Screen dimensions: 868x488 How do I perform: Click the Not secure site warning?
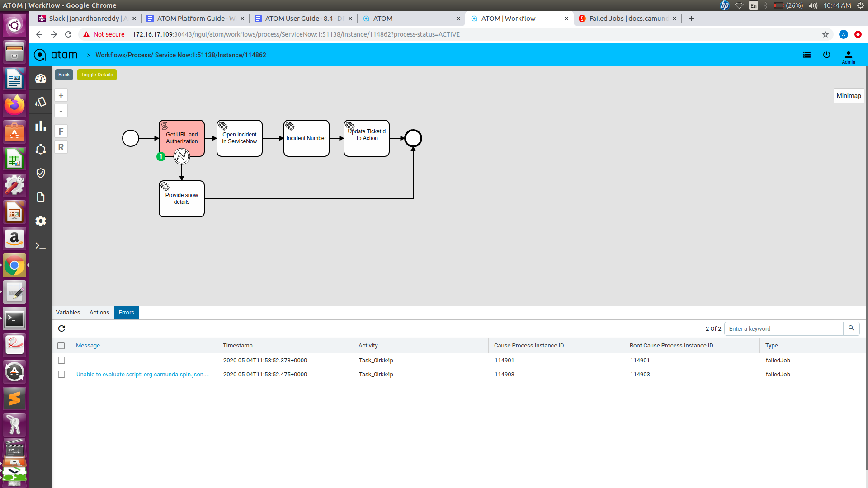click(x=104, y=34)
